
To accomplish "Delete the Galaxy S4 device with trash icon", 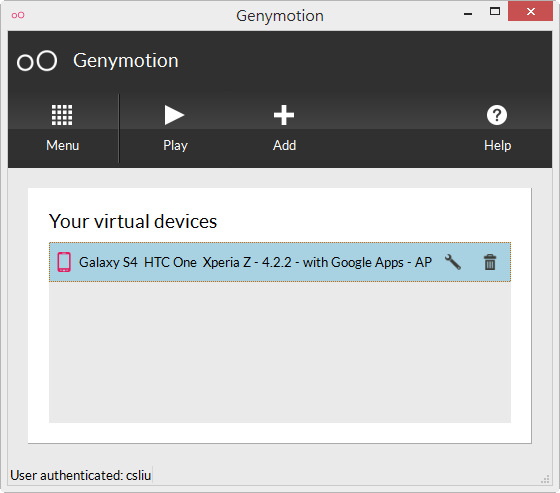I will 490,262.
